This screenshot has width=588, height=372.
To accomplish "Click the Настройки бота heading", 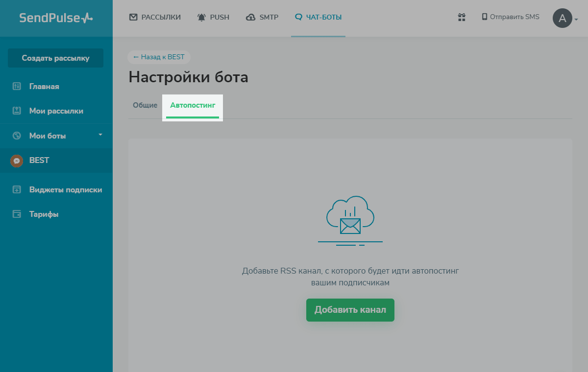I will tap(189, 77).
